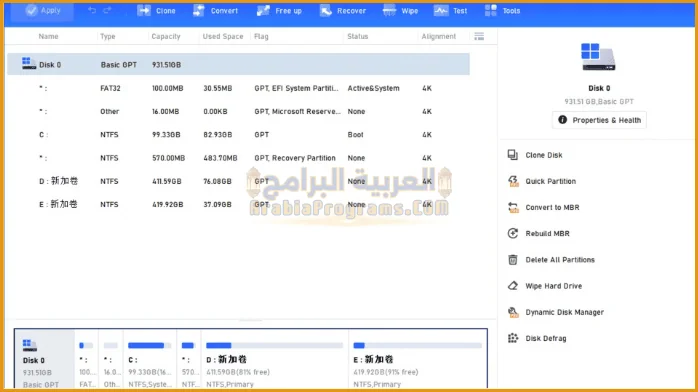Image resolution: width=698 pixels, height=392 pixels.
Task: Click the redo arrow icon
Action: pyautogui.click(x=107, y=10)
